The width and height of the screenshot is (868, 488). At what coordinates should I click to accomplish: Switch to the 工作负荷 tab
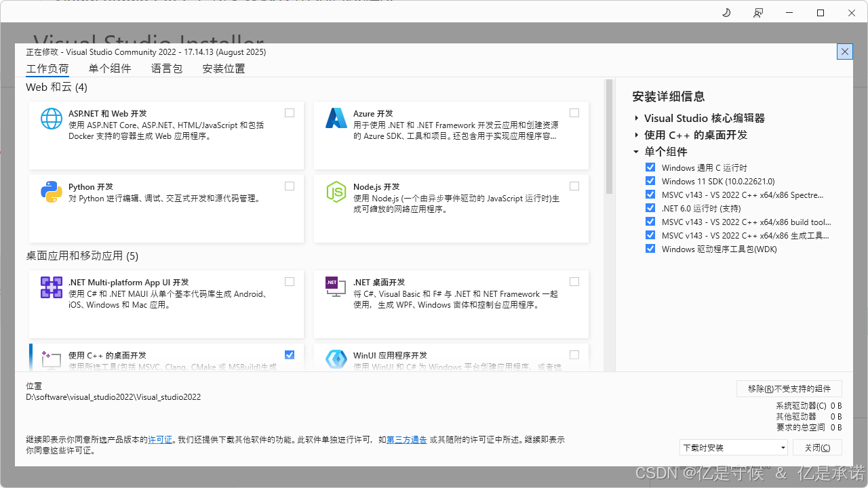47,68
